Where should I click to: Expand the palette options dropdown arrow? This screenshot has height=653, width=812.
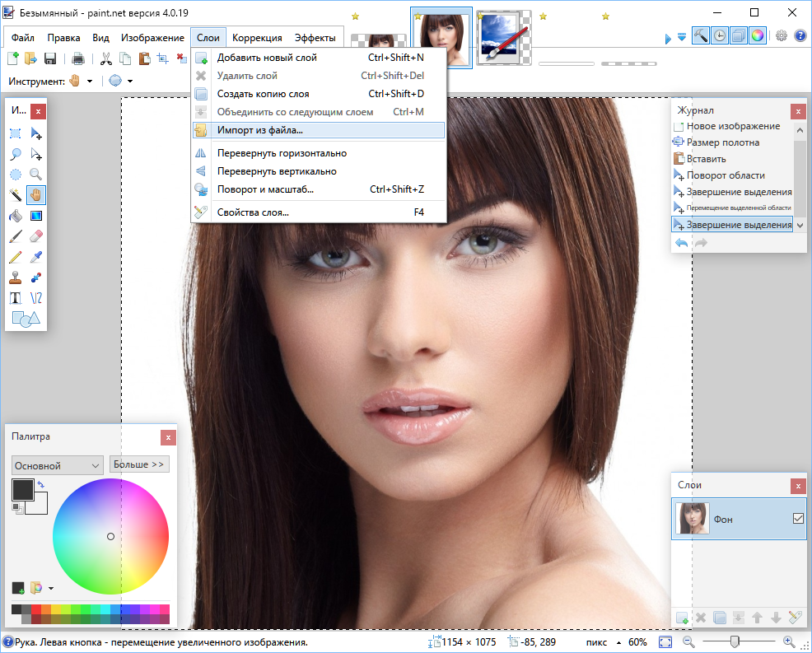[x=51, y=588]
